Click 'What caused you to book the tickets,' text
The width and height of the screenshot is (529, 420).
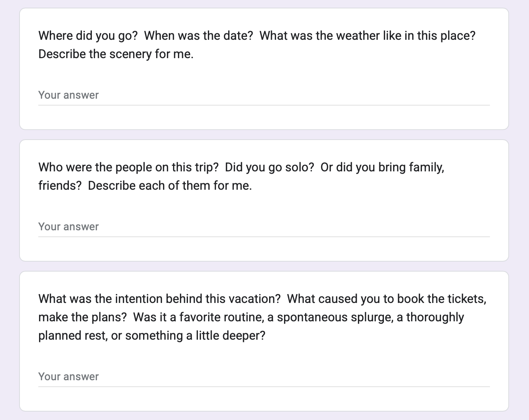pyautogui.click(x=387, y=299)
